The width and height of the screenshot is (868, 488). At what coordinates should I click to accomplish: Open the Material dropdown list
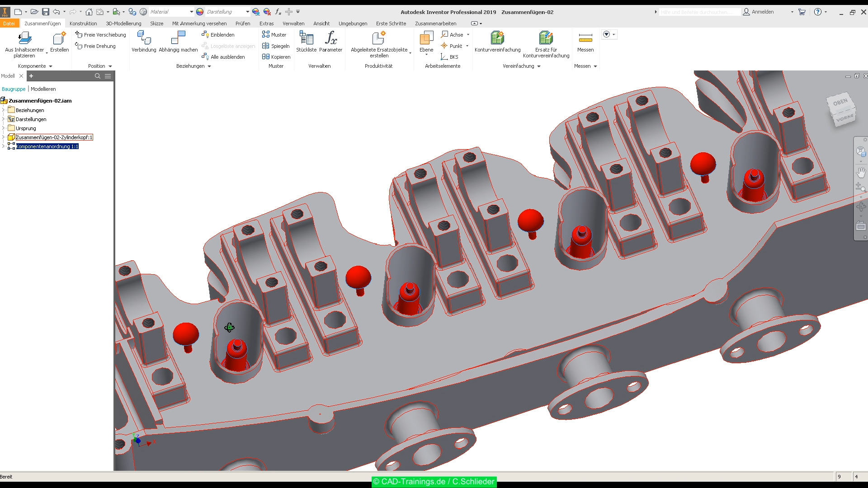(192, 12)
